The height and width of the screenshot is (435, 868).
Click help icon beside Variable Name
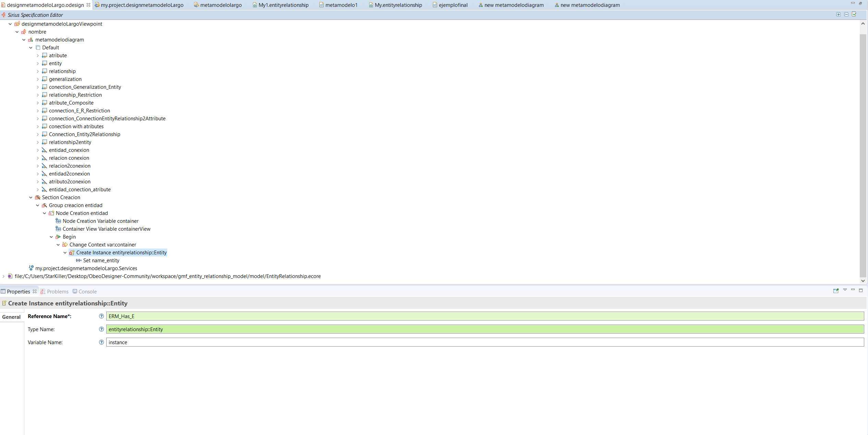(x=101, y=342)
